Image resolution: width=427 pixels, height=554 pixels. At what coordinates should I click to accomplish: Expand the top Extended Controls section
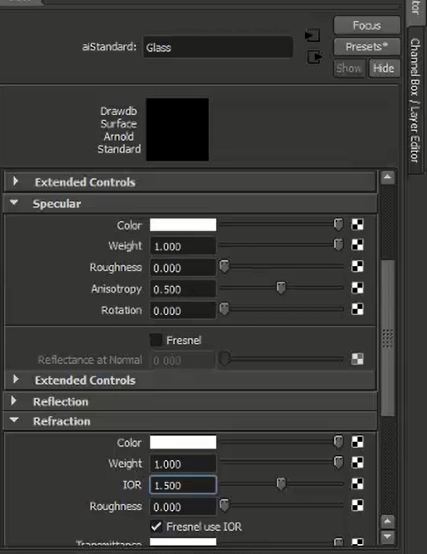point(16,182)
